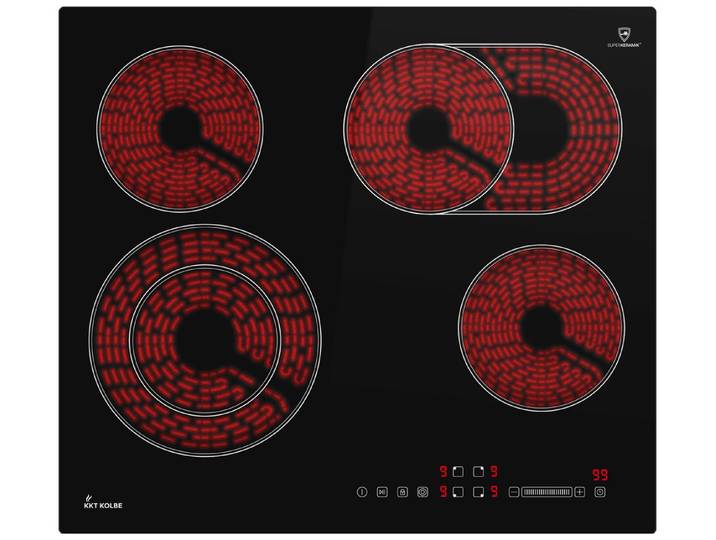
Task: Tap the pause/play stop-and-go touch button
Action: pos(382,492)
